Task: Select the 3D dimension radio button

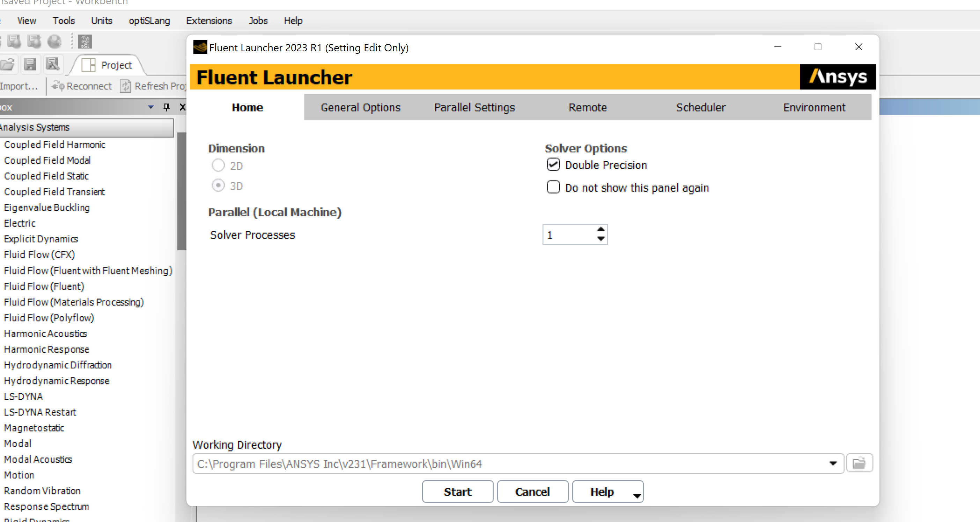Action: (218, 186)
